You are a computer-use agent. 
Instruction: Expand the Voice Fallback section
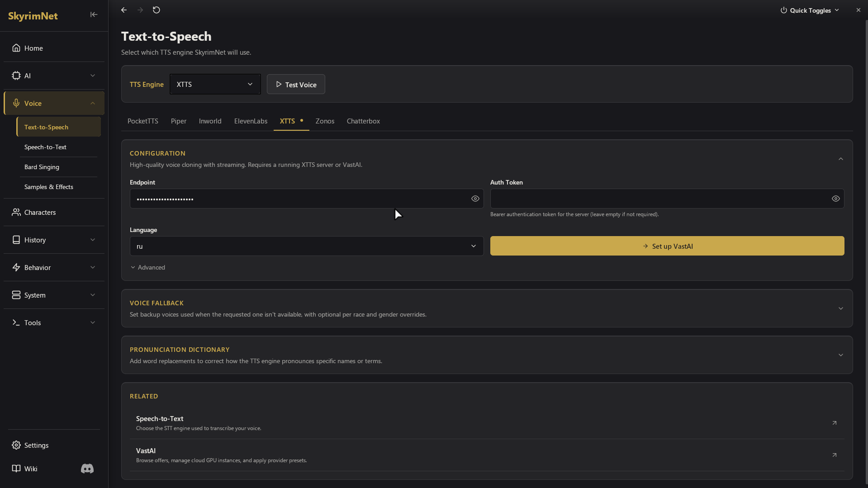(841, 308)
